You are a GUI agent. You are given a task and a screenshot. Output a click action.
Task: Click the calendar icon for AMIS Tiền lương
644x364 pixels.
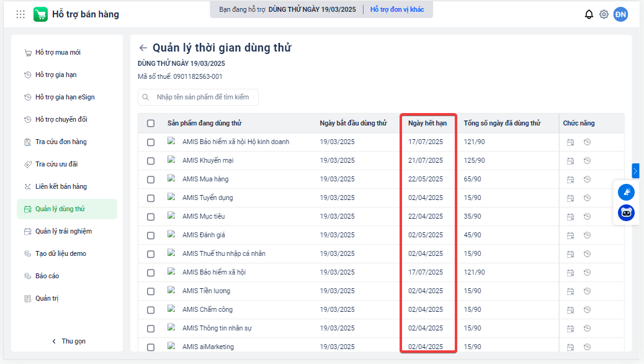571,291
